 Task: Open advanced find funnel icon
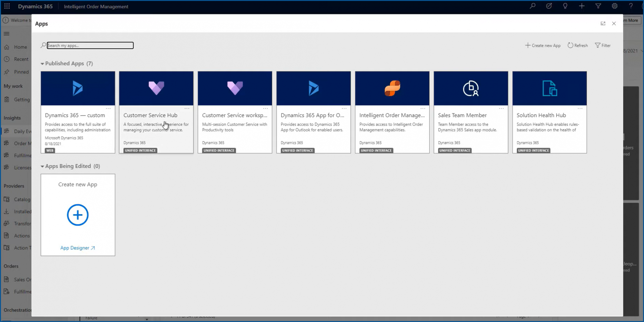pos(598,6)
